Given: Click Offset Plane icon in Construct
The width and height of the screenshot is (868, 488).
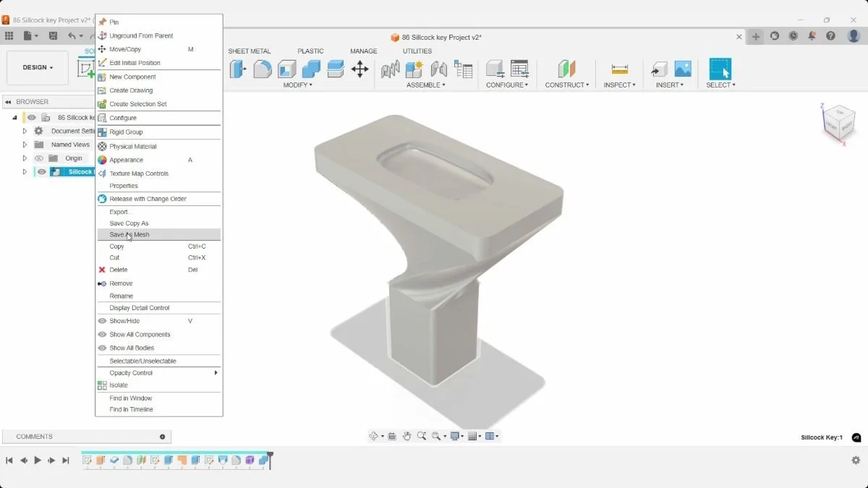Looking at the screenshot, I should pos(566,69).
